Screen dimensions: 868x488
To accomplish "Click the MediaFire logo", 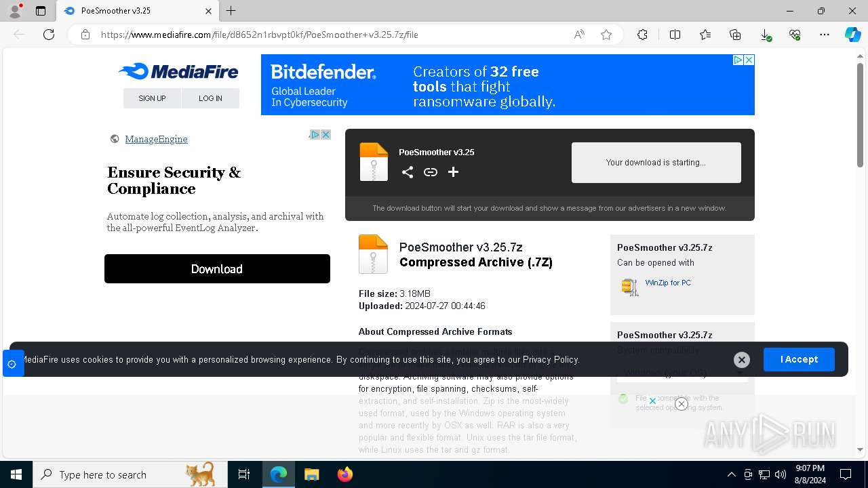I will [x=178, y=71].
